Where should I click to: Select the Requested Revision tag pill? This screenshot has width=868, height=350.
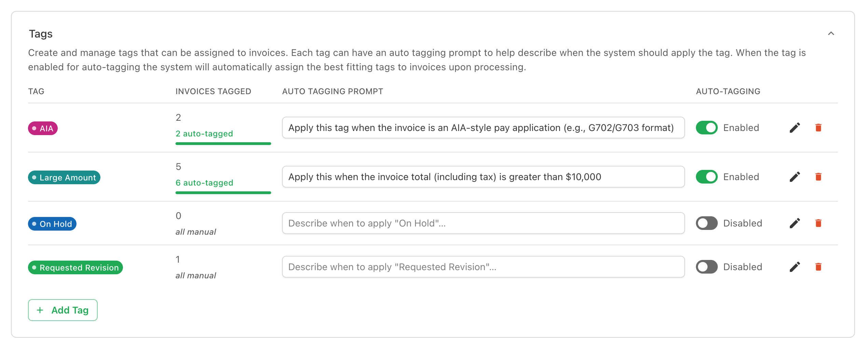[x=75, y=268]
